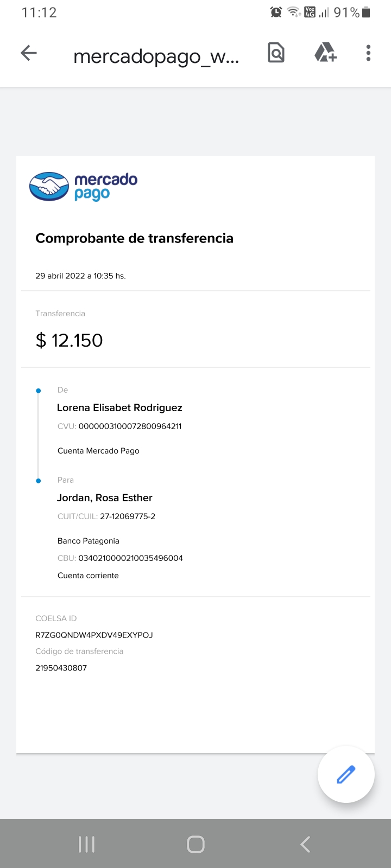Tap the back arrow in the top bar
391x868 pixels.
29,53
